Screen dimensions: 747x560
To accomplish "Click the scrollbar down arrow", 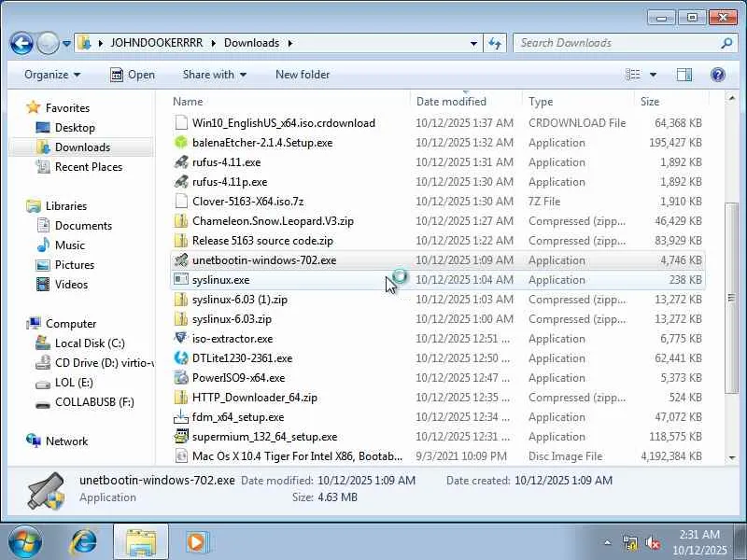I will point(731,457).
